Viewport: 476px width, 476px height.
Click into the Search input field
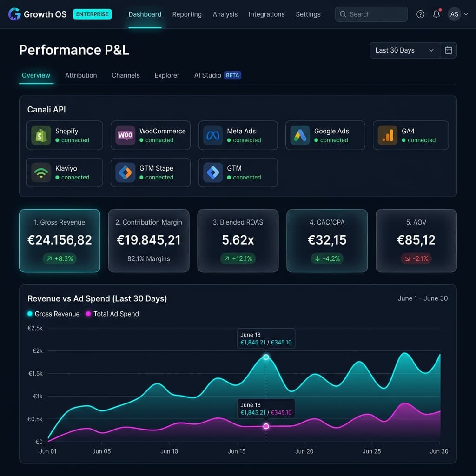click(371, 14)
